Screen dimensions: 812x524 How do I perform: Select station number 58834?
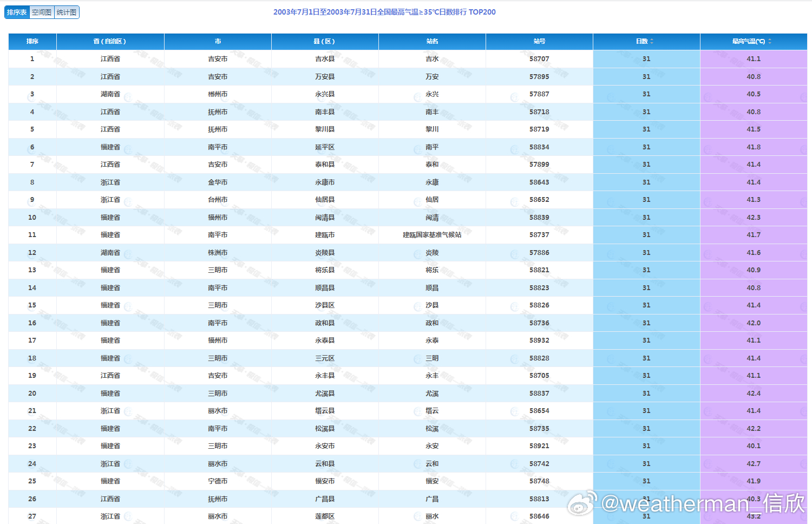click(539, 147)
